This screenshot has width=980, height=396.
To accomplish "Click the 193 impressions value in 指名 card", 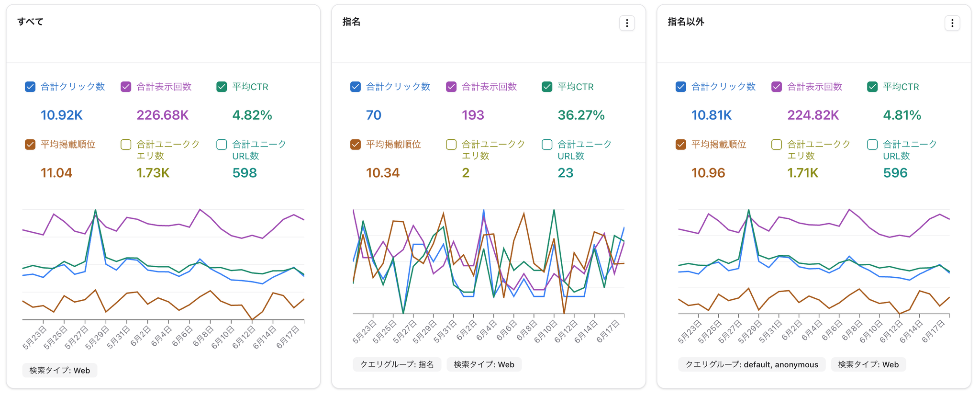I will pyautogui.click(x=473, y=115).
